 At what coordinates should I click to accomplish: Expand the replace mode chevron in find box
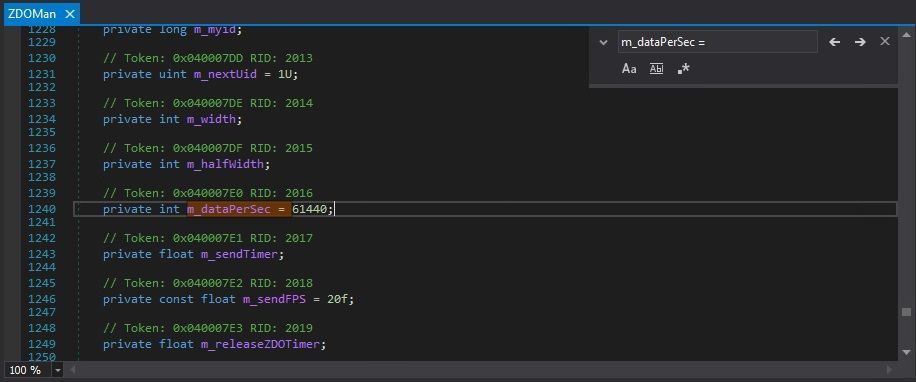603,42
